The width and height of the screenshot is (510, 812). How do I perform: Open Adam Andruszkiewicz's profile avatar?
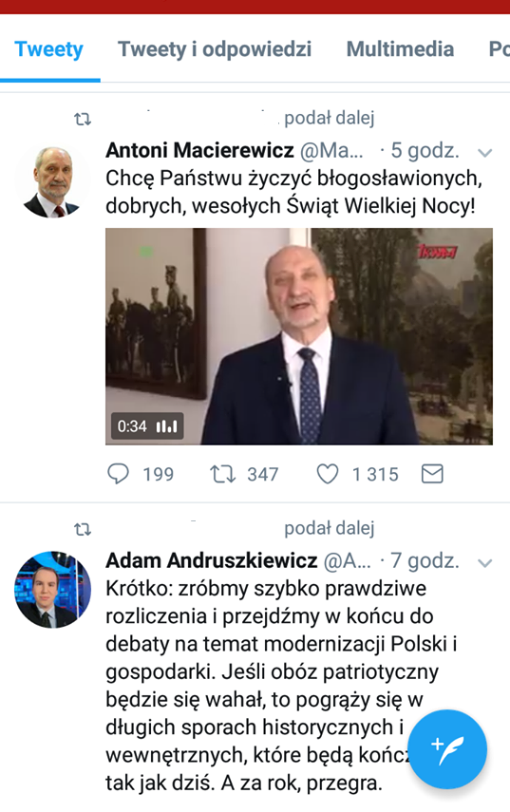coord(52,590)
